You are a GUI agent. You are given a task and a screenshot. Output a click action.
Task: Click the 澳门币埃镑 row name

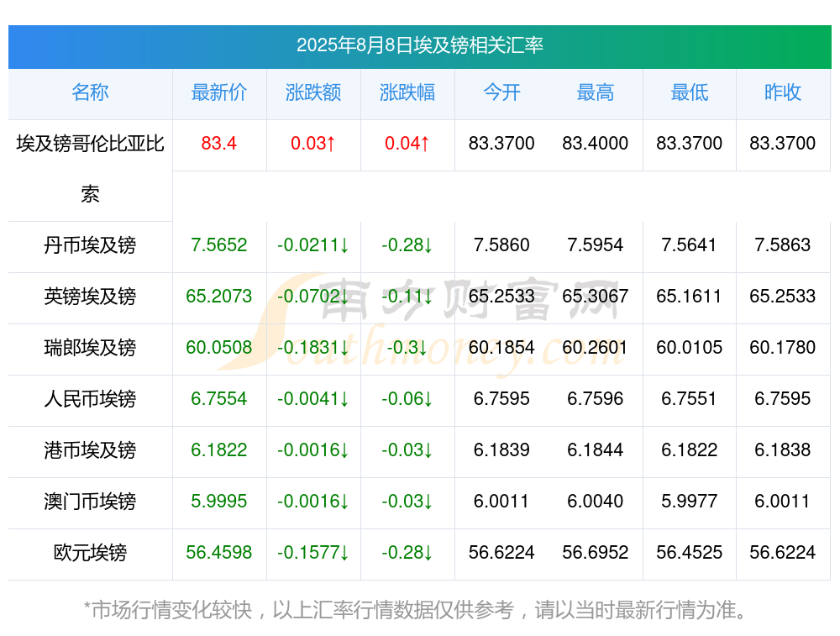point(90,502)
